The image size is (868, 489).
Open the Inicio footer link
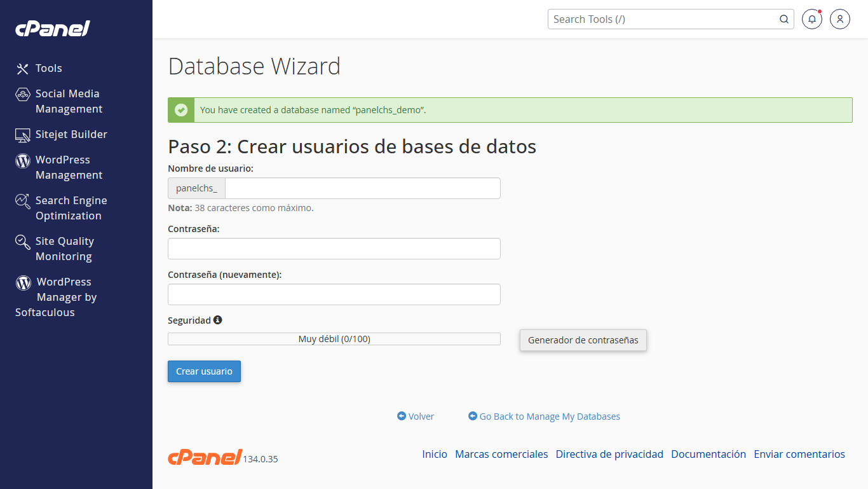click(435, 454)
